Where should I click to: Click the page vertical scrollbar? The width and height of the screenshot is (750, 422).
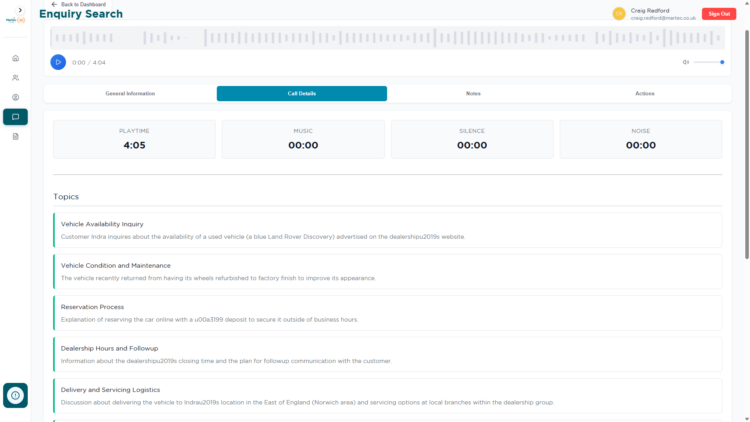pos(746,200)
